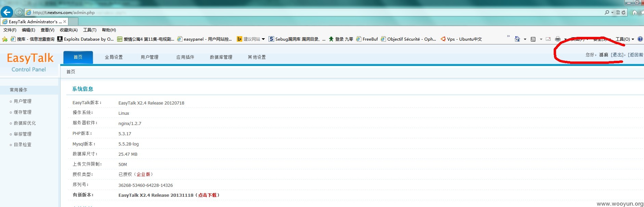Click the compatibility view icon
The image size is (644, 207).
[618, 12]
